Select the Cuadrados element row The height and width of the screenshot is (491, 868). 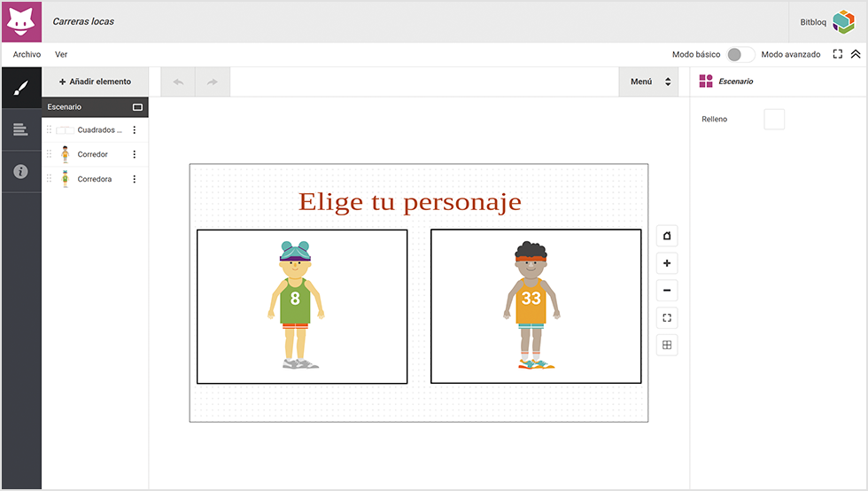click(96, 129)
